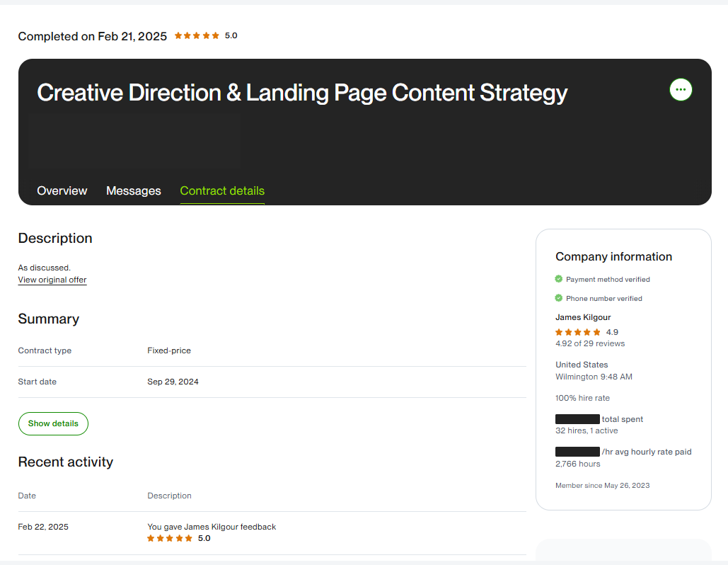
Task: Click 'Member since May 26, 2023' text
Action: click(603, 486)
